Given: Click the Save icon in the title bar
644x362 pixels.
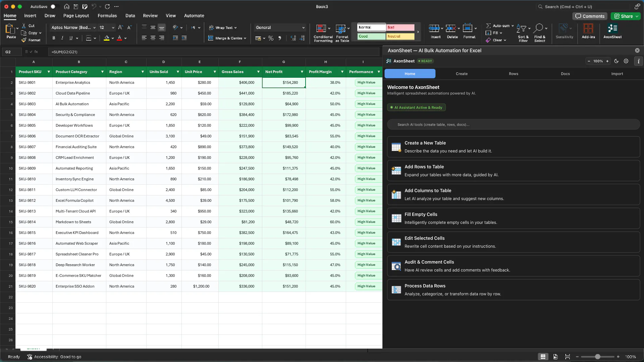Looking at the screenshot, I should click(76, 7).
